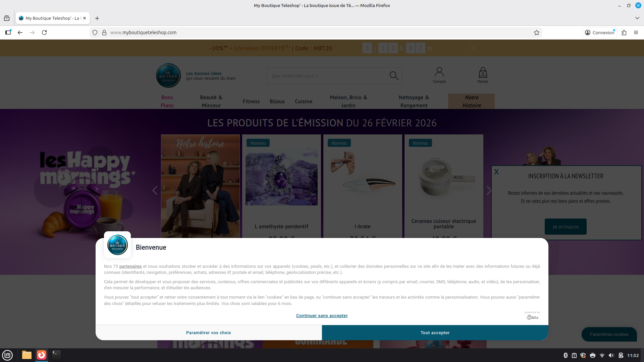Go to the next carousel slide arrow
The width and height of the screenshot is (644, 362).
coord(489,190)
